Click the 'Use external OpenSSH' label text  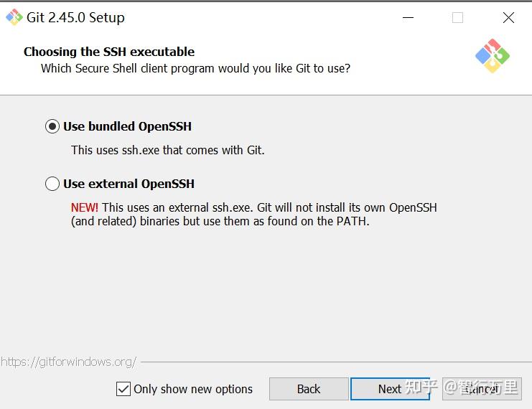click(129, 184)
